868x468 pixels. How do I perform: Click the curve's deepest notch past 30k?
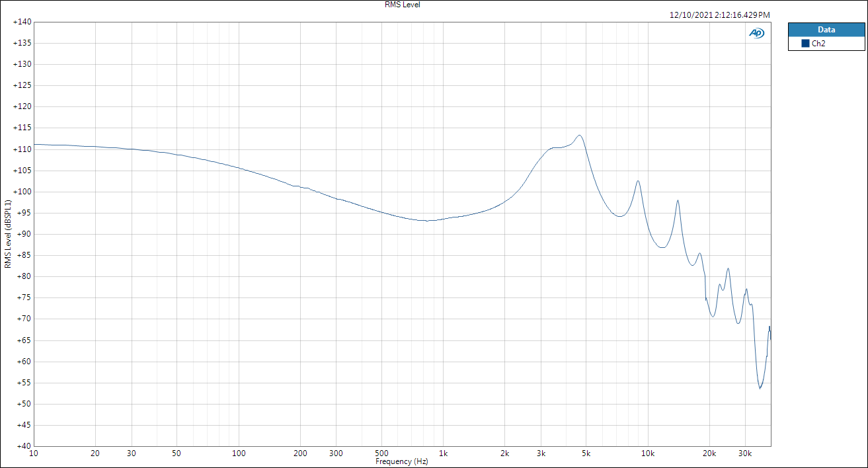click(760, 388)
